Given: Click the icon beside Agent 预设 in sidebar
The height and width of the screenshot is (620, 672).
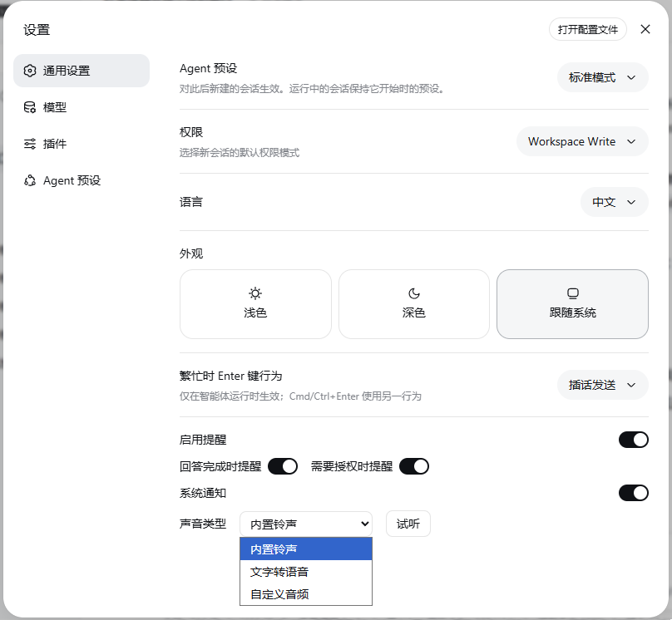Looking at the screenshot, I should click(x=30, y=180).
